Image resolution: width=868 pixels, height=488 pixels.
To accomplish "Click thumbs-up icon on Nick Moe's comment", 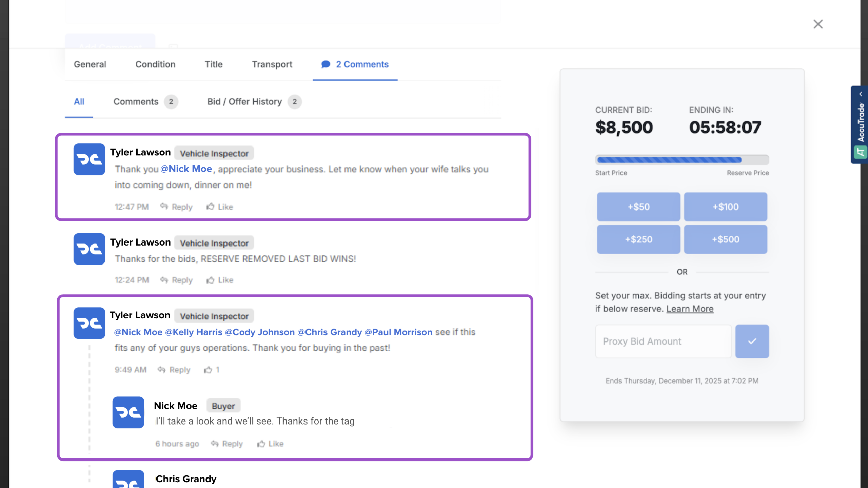I will 261,443.
